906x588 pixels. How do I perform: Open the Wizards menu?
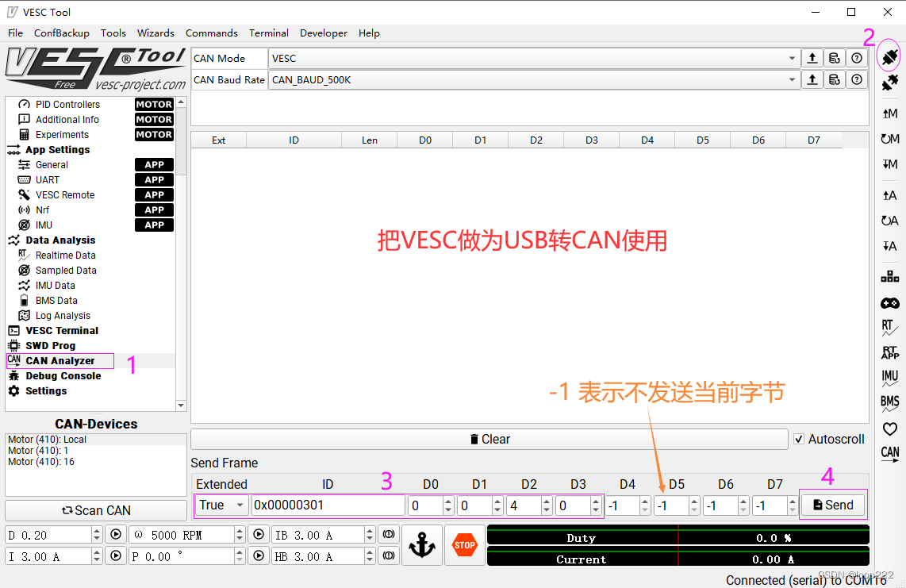coord(155,33)
